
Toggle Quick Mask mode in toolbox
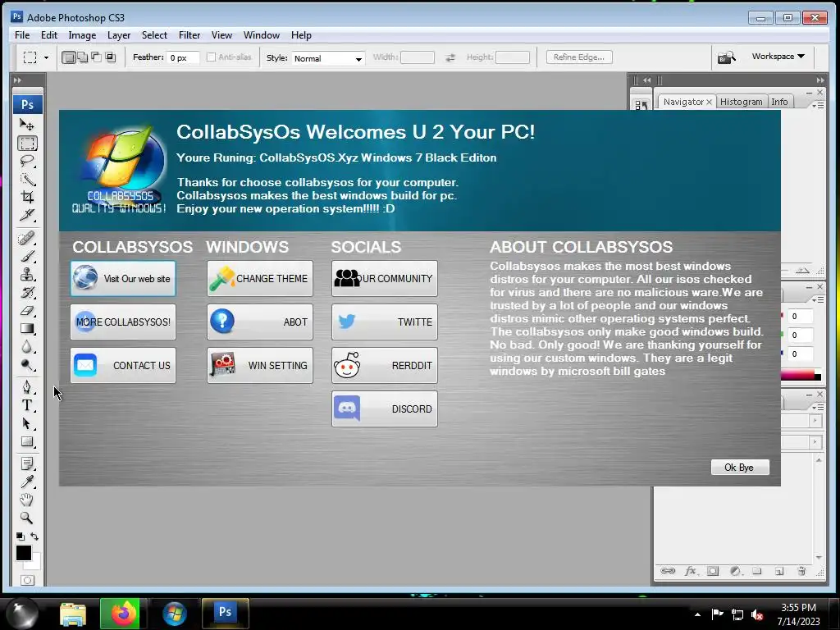click(27, 580)
